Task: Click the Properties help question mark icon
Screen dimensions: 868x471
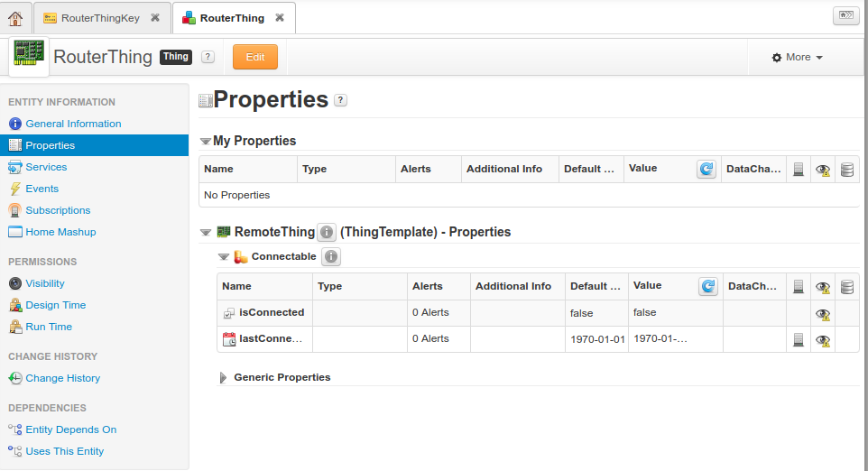Action: [340, 100]
